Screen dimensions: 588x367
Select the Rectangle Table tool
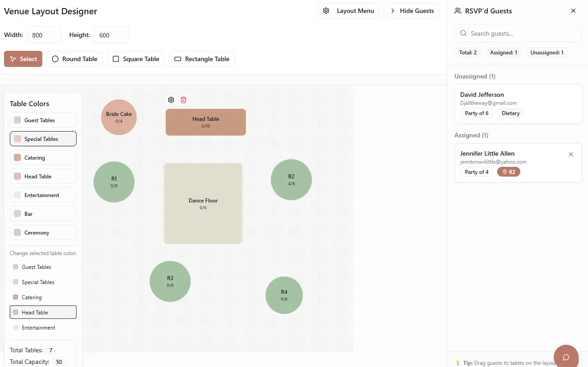coord(202,59)
